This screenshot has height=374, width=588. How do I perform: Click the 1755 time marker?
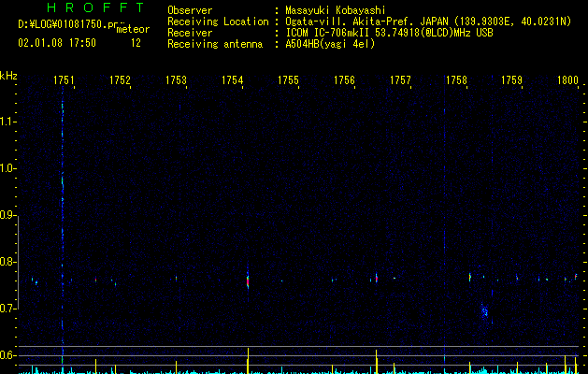(x=288, y=80)
